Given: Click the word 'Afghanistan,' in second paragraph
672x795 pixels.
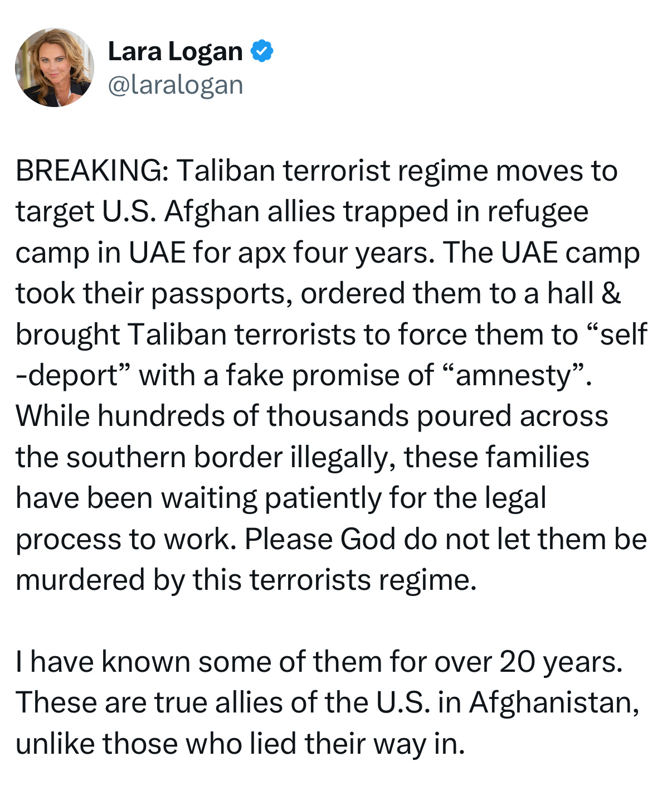Looking at the screenshot, I should pyautogui.click(x=554, y=702).
